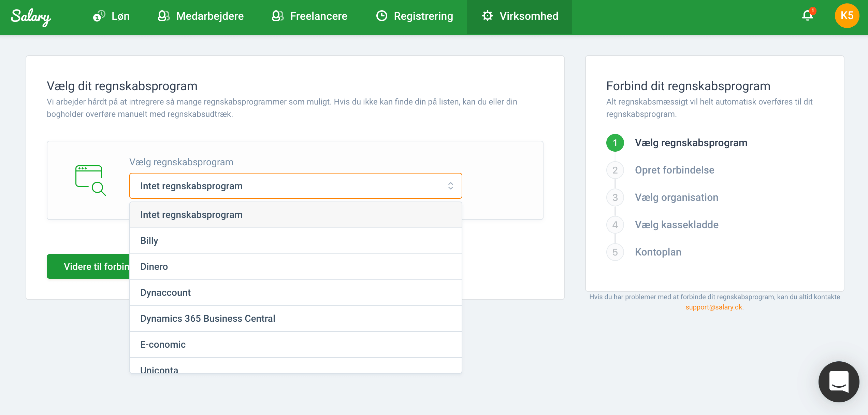Select the E-conomic option
868x415 pixels.
point(295,345)
